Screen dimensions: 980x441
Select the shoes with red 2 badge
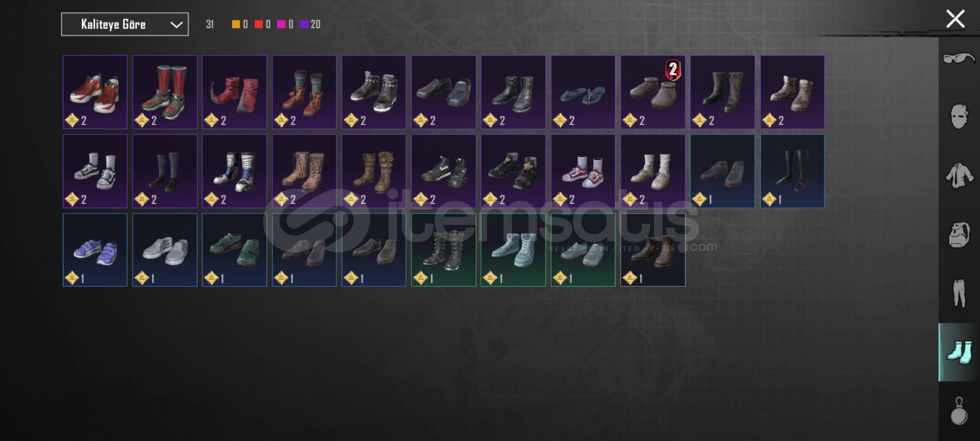(653, 92)
